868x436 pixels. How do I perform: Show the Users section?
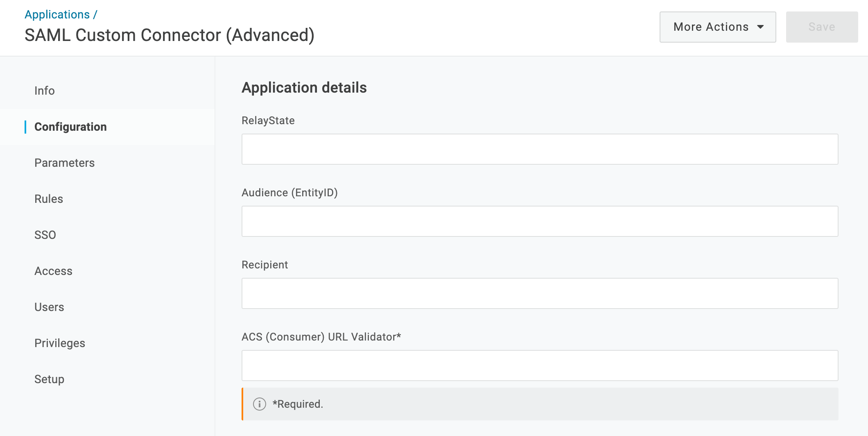click(49, 307)
